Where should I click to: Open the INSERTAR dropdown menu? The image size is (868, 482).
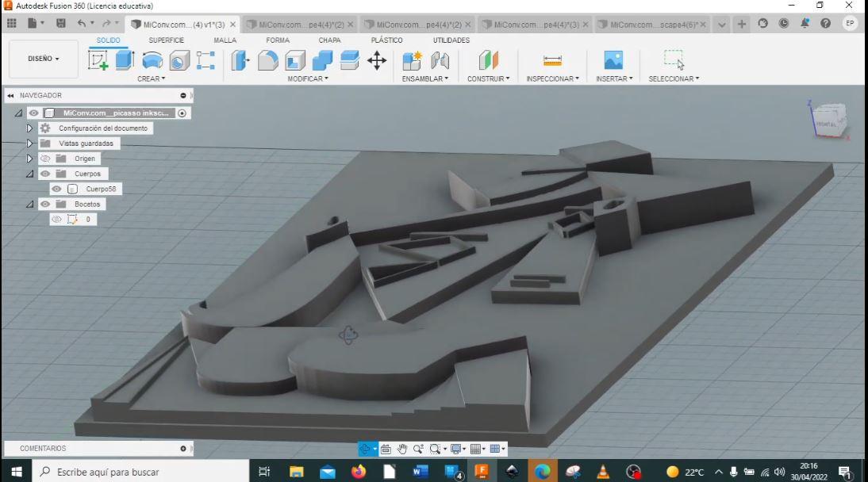pyautogui.click(x=614, y=78)
